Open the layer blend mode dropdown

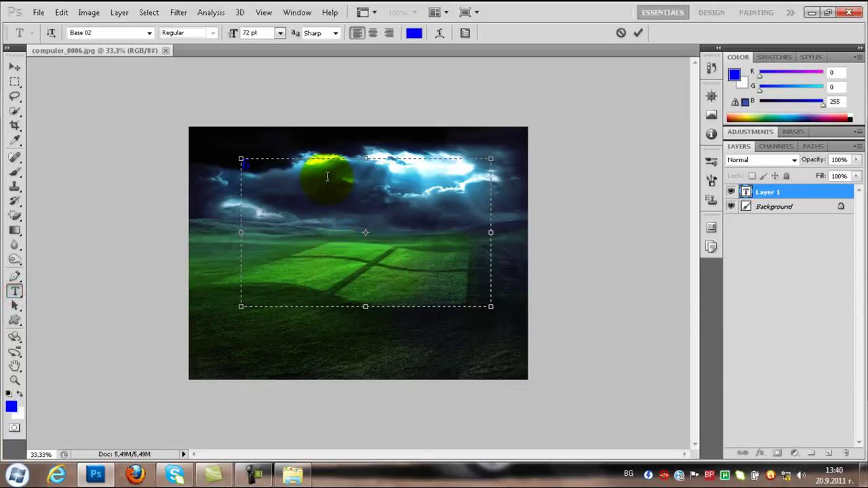click(x=762, y=160)
